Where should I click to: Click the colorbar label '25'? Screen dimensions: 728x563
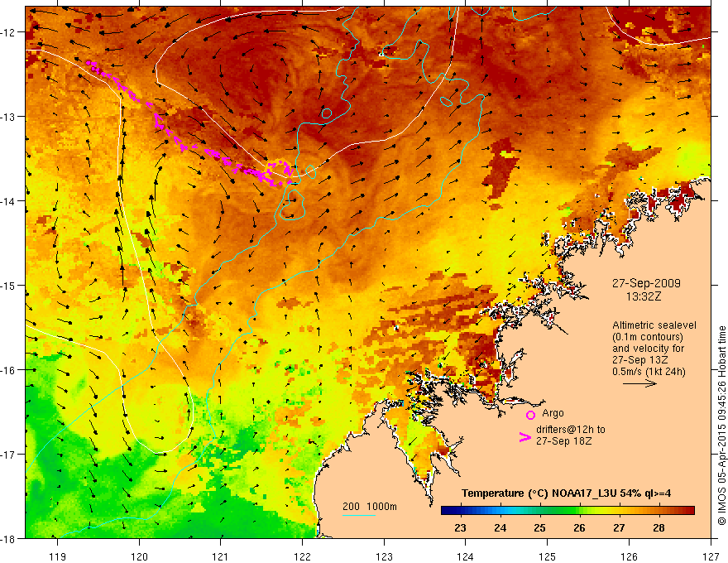[x=539, y=527]
